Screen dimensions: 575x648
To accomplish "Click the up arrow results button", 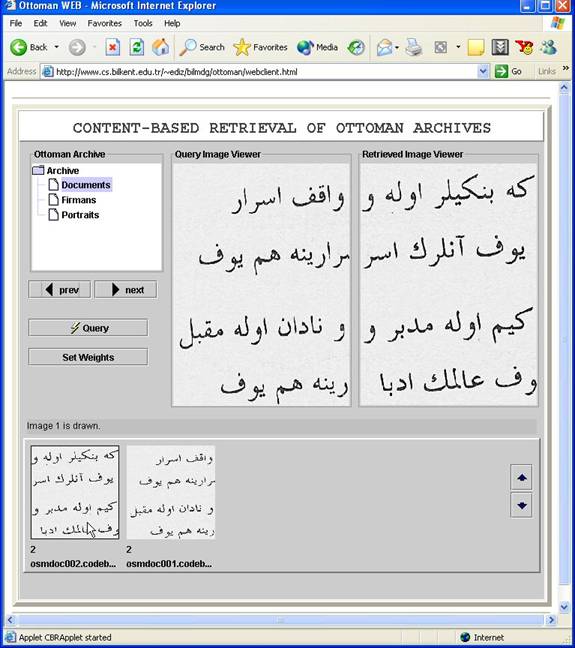I will pyautogui.click(x=521, y=478).
